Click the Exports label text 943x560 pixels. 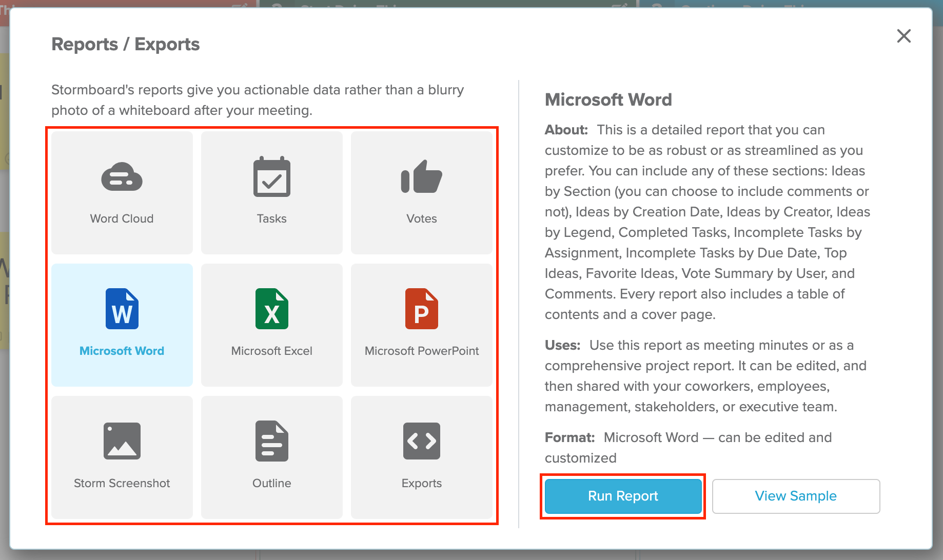pyautogui.click(x=422, y=483)
